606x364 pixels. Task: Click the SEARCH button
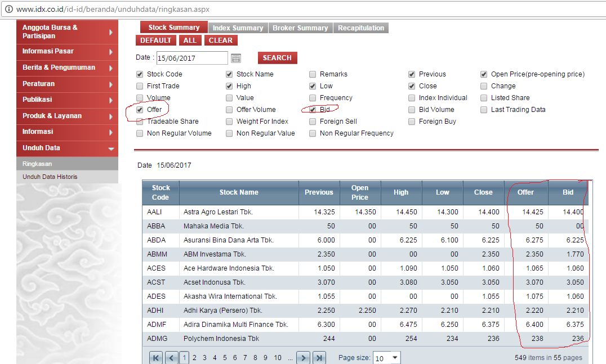pyautogui.click(x=277, y=58)
